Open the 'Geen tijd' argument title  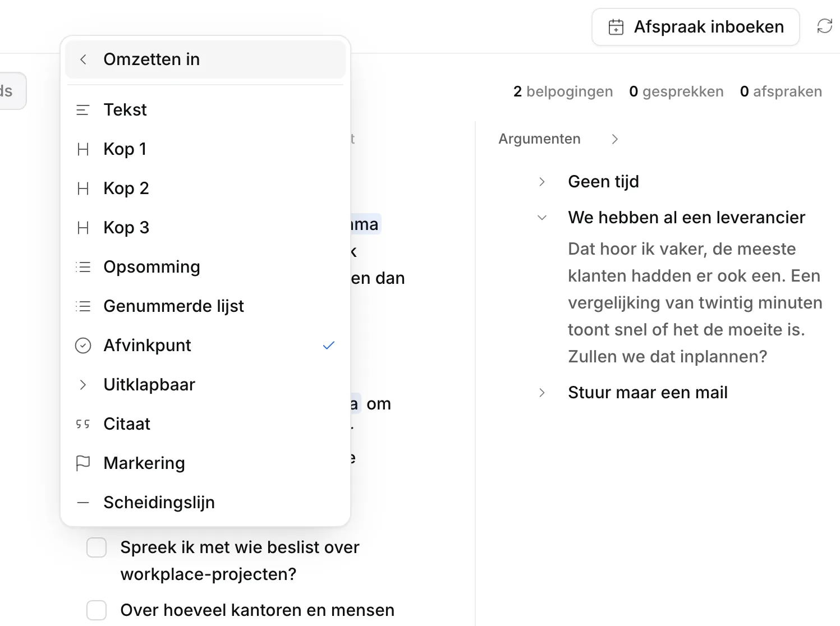[603, 182]
